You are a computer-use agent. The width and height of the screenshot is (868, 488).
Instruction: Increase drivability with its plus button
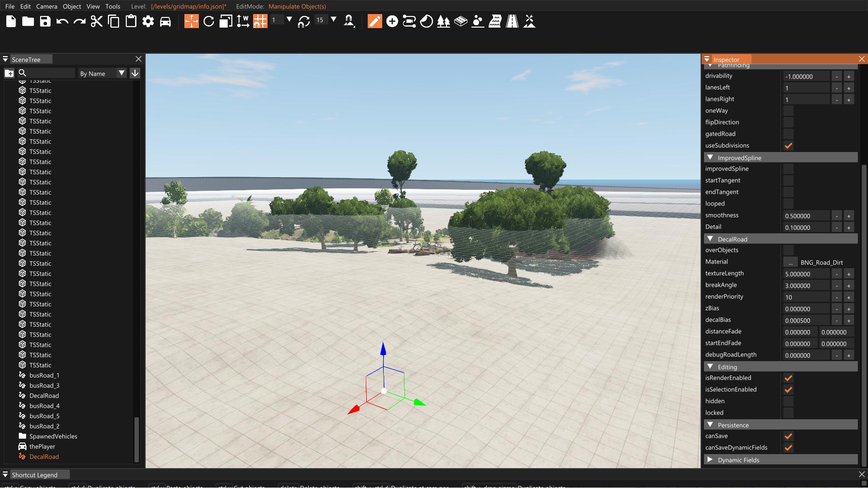click(x=849, y=76)
